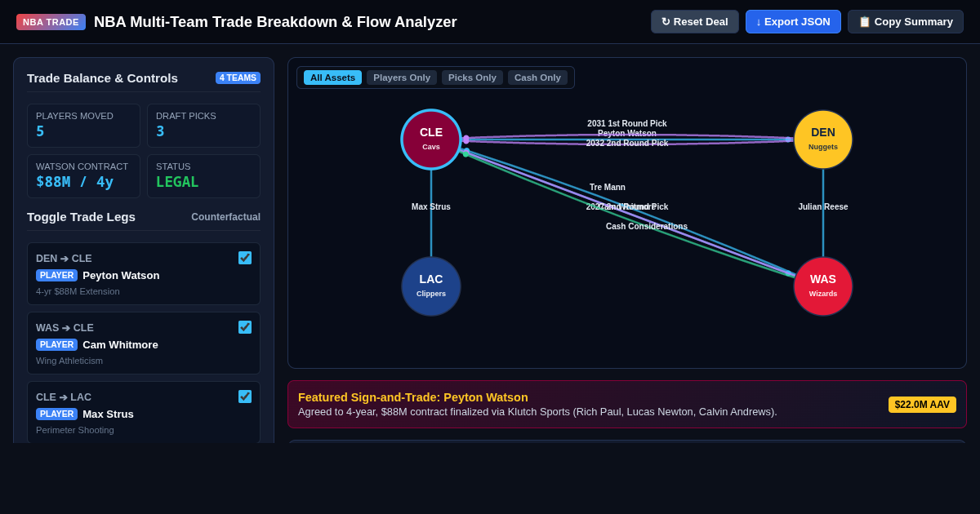Image resolution: width=980 pixels, height=514 pixels.
Task: Click the Perimeter Shooting note
Action: coord(75,430)
